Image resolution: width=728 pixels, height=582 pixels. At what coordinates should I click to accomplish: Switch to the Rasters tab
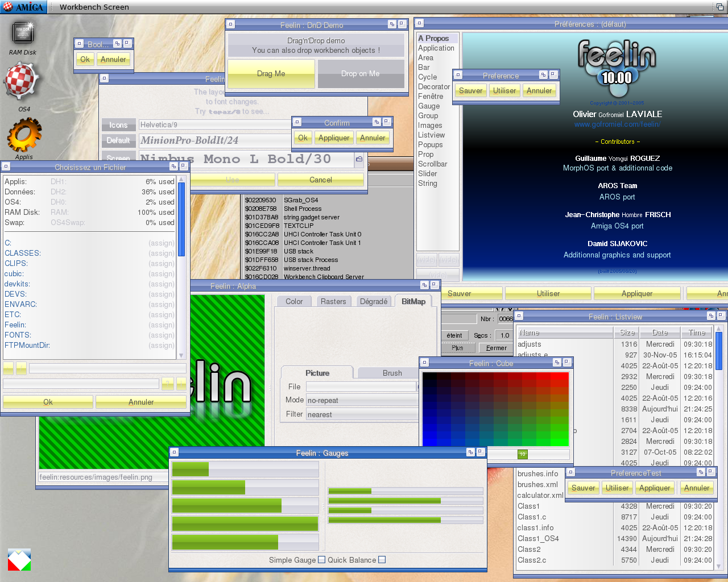[333, 301]
